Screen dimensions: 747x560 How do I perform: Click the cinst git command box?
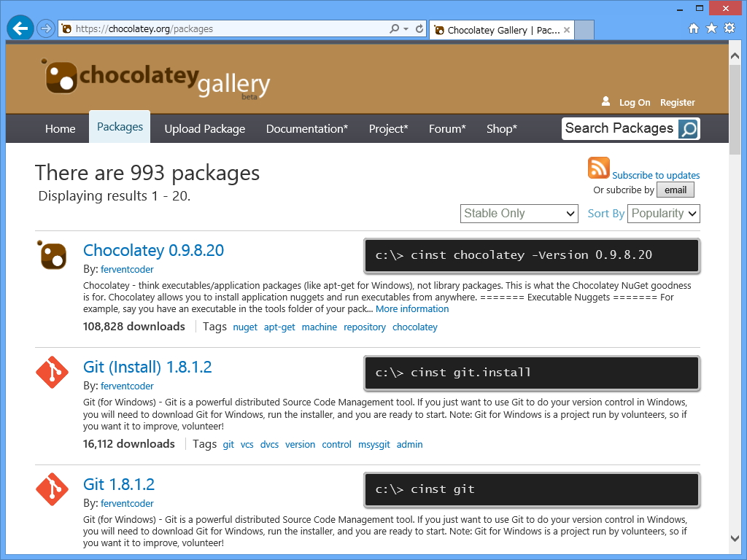coord(532,489)
